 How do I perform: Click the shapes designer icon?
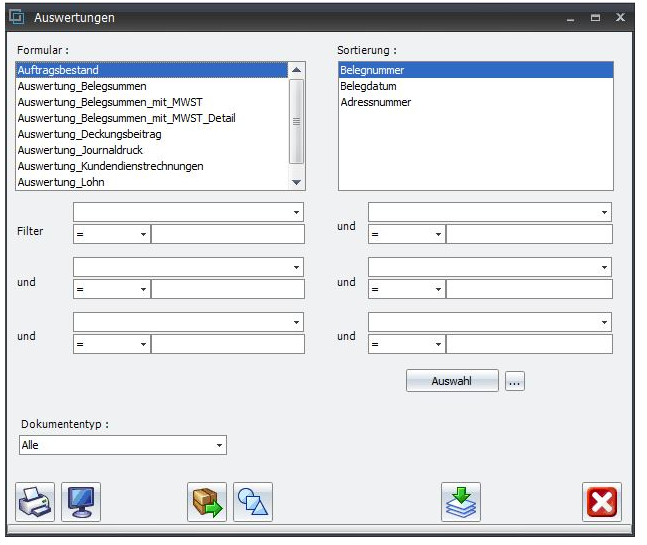pyautogui.click(x=253, y=501)
